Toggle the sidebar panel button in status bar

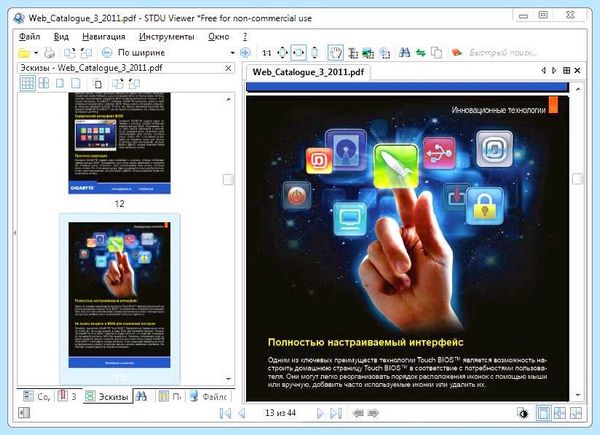click(24, 413)
